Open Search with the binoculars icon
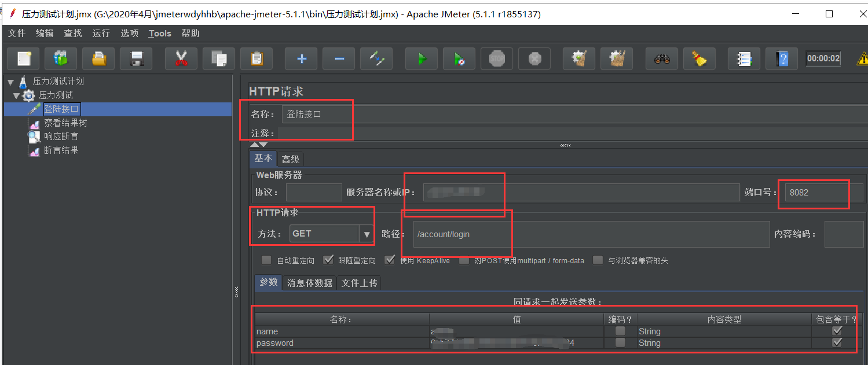Image resolution: width=868 pixels, height=365 pixels. [x=662, y=58]
